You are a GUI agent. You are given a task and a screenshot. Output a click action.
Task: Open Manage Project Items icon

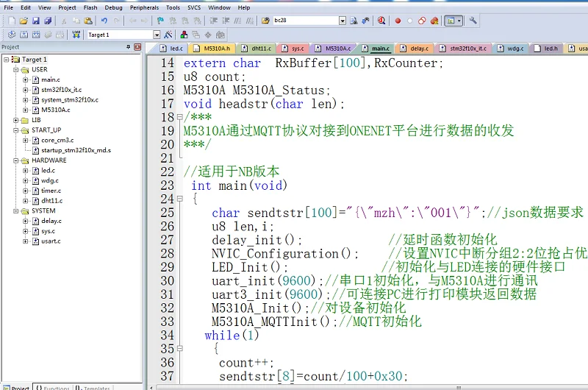point(184,35)
